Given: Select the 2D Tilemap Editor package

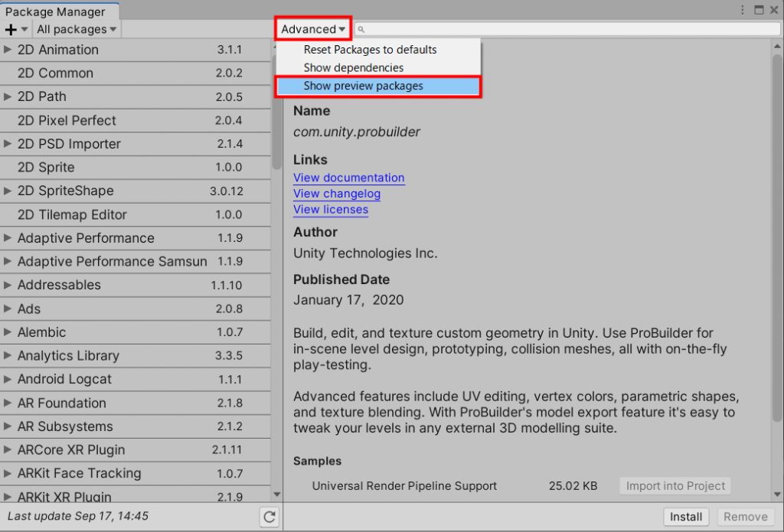Looking at the screenshot, I should [136, 214].
